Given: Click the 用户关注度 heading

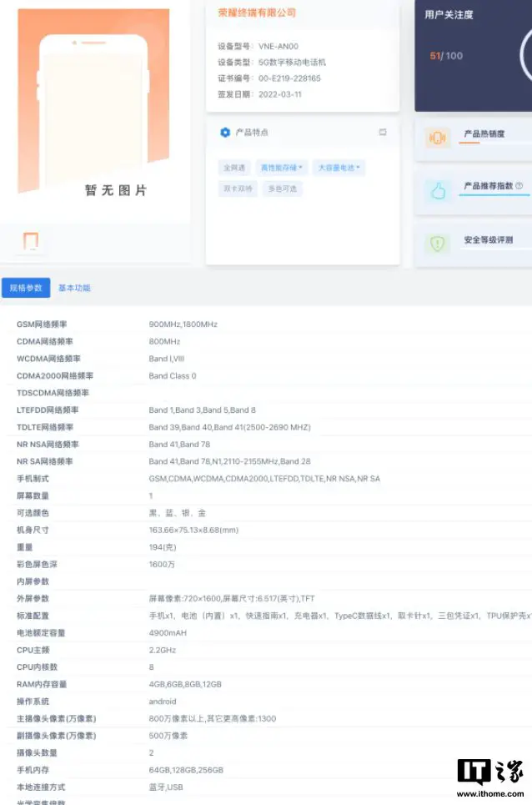Looking at the screenshot, I should [x=449, y=15].
